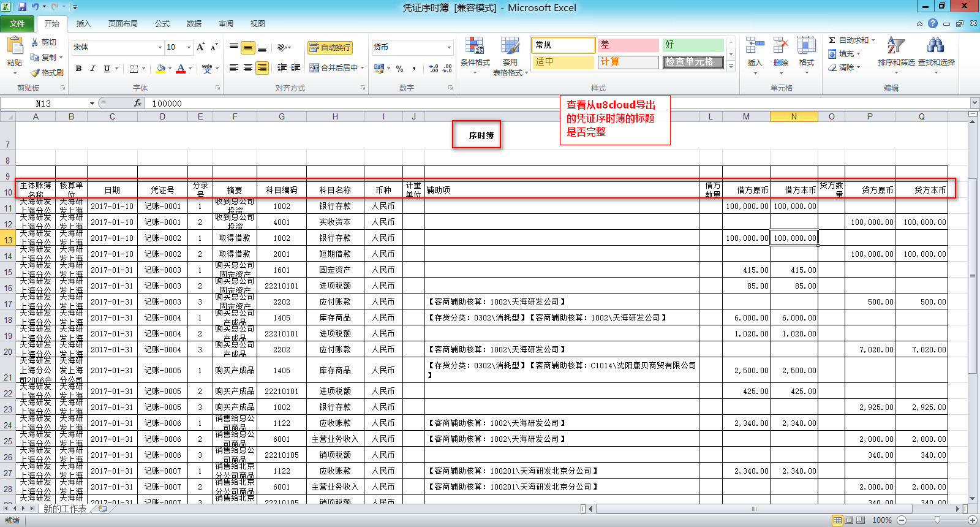Click the Delete cells icon
This screenshot has height=527, width=980.
click(780, 46)
